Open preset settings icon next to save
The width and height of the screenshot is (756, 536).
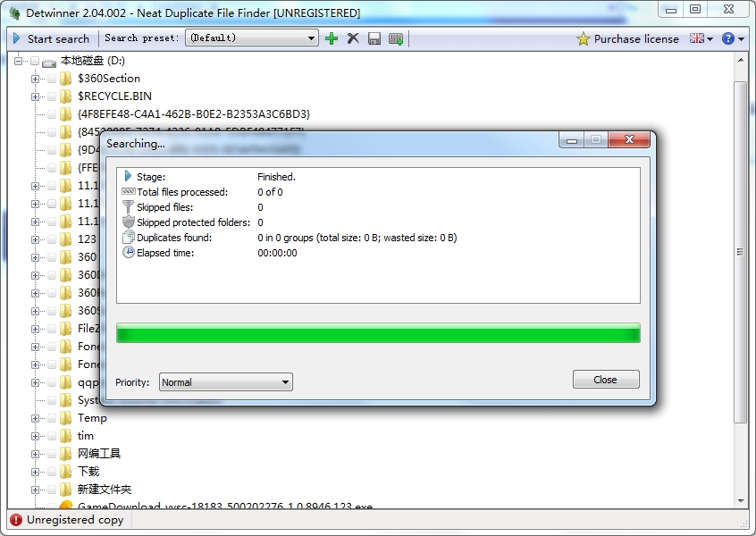[x=396, y=38]
